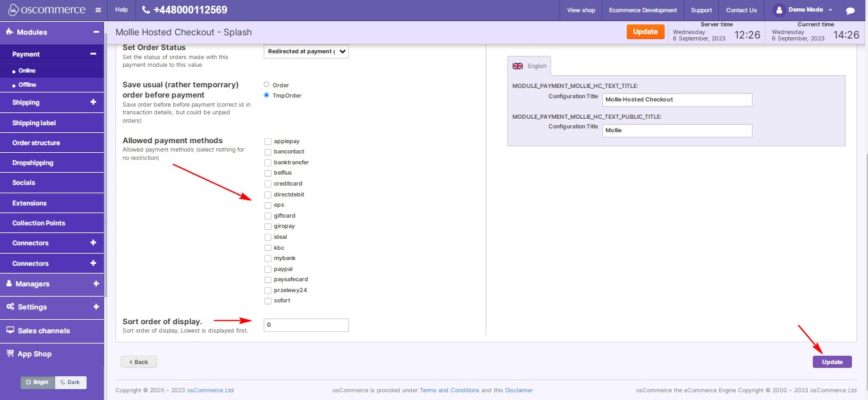This screenshot has width=868, height=400.
Task: Click the phone icon in header
Action: tap(146, 10)
